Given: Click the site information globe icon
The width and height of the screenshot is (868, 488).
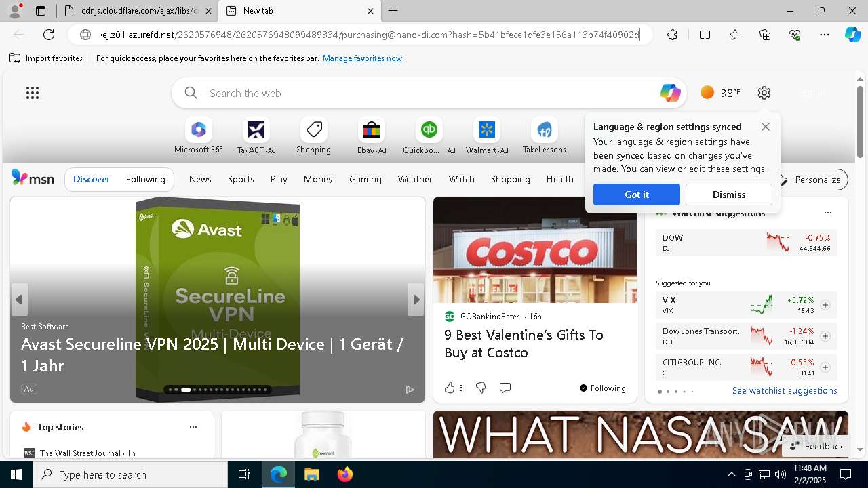Looking at the screenshot, I should (x=85, y=35).
